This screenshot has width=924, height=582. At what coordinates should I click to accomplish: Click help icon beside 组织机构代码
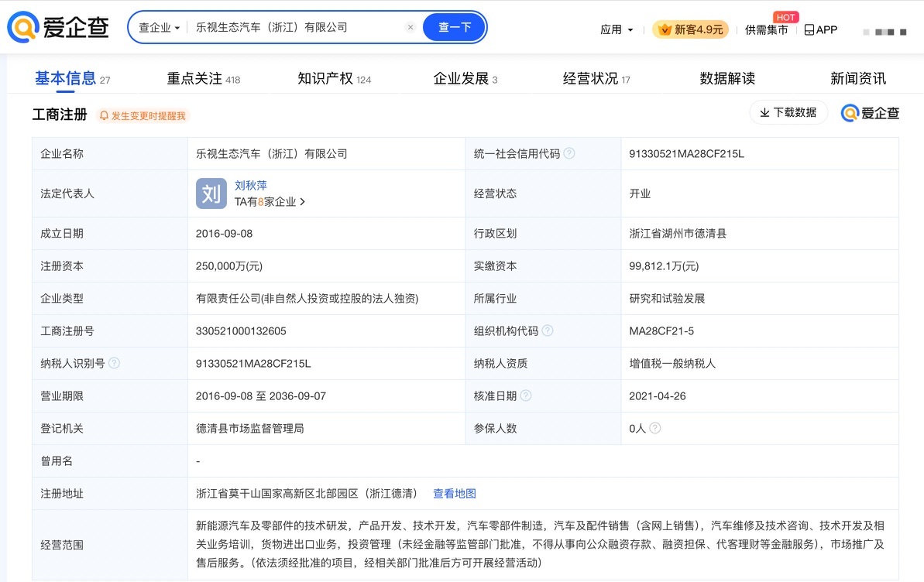[548, 330]
